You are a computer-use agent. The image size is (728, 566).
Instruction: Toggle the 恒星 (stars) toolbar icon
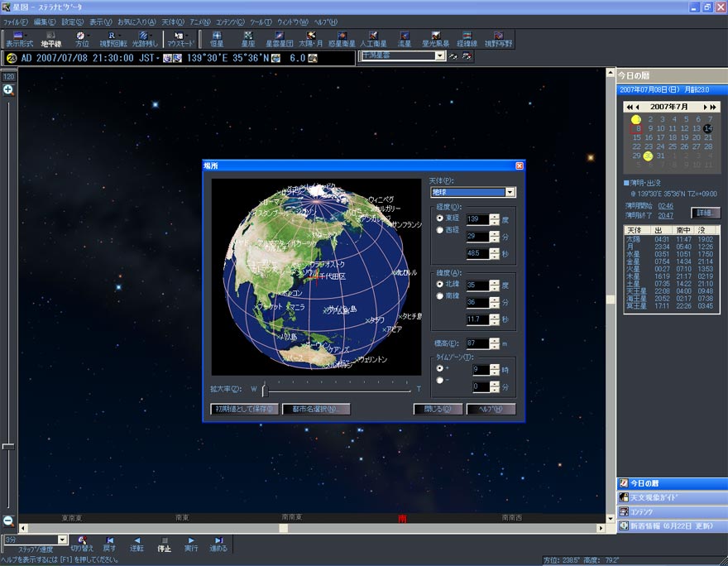pos(217,38)
